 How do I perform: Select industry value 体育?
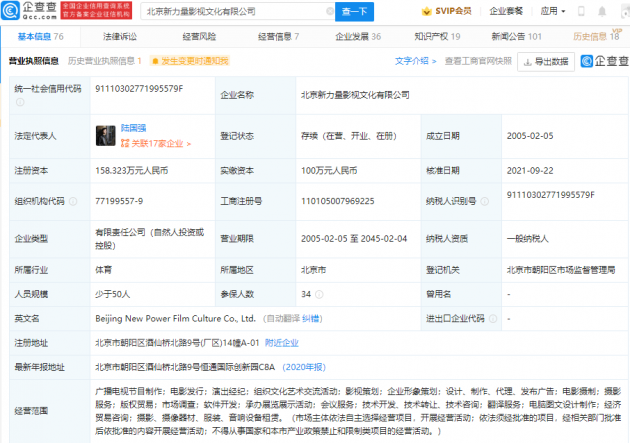[104, 270]
